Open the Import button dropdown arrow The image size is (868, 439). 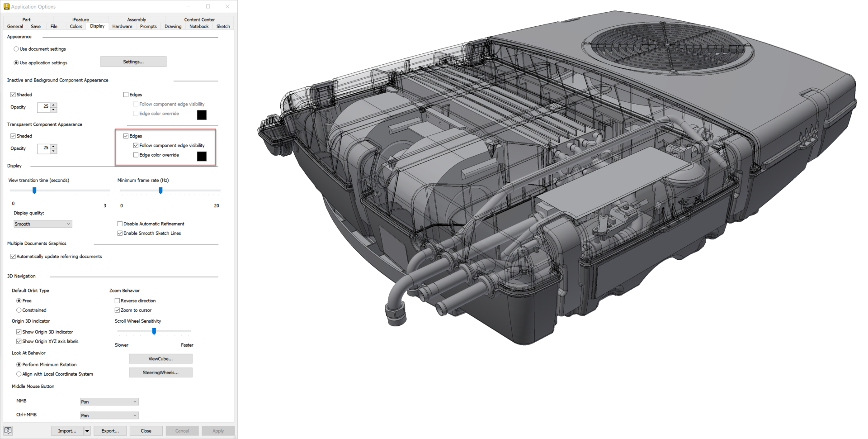point(87,431)
